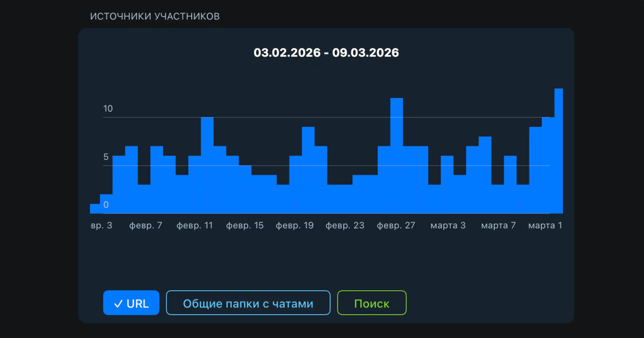Screen dimensions: 644x338
Task: Enable the Общие папки с чатами filter
Action: (248, 303)
